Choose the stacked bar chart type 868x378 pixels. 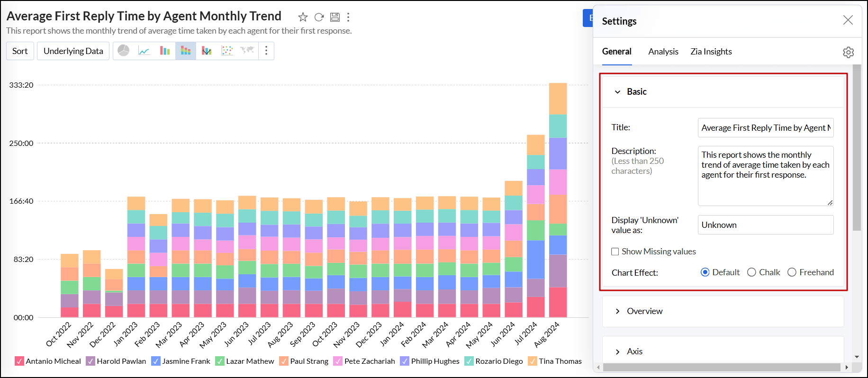point(186,51)
